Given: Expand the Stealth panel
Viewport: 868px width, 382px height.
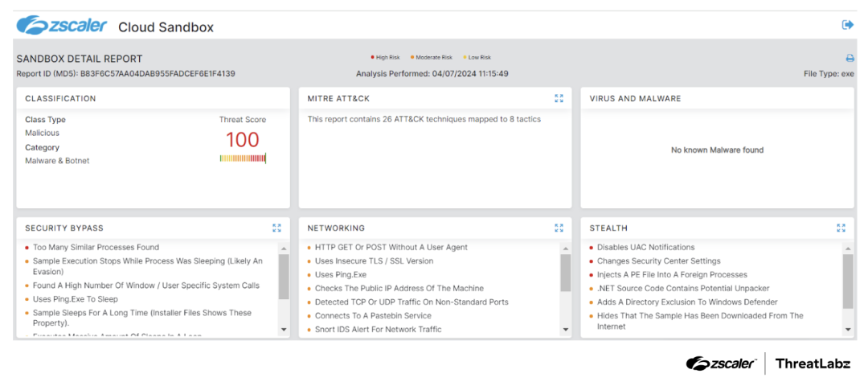Looking at the screenshot, I should point(841,228).
